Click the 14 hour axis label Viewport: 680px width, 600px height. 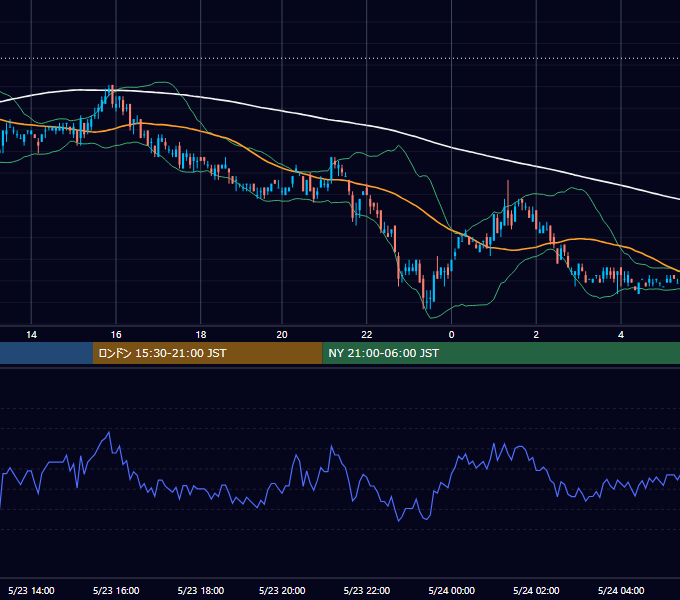pos(31,335)
